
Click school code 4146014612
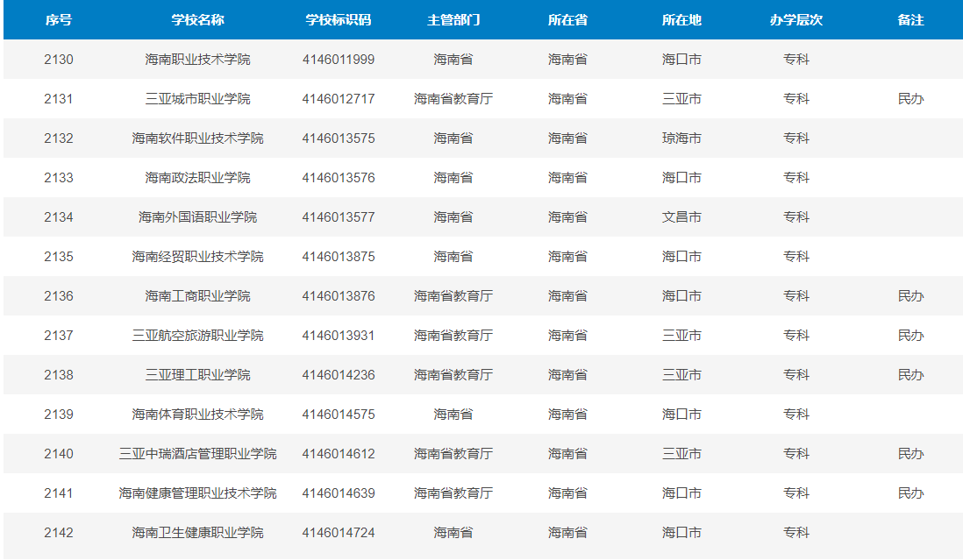pos(339,454)
